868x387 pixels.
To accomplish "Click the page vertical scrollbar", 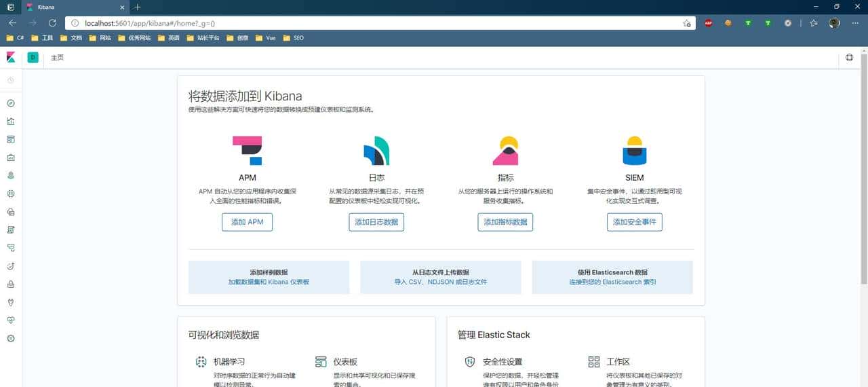I will (863, 168).
